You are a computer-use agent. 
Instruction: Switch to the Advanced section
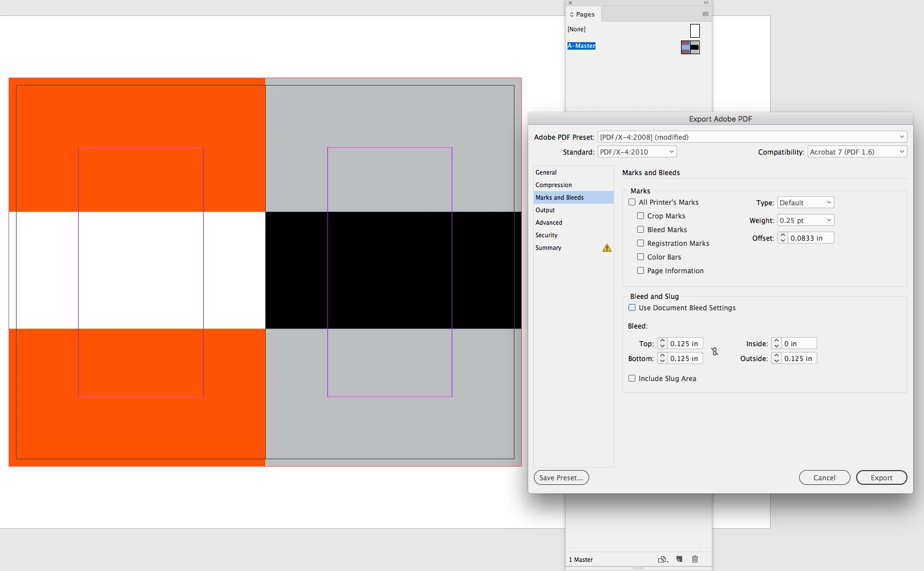(574, 222)
